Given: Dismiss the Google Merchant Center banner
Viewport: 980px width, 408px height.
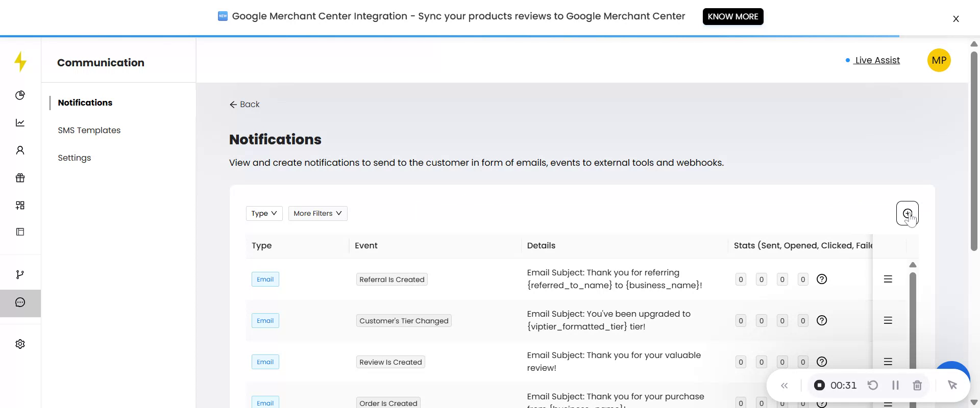Looking at the screenshot, I should [x=956, y=19].
